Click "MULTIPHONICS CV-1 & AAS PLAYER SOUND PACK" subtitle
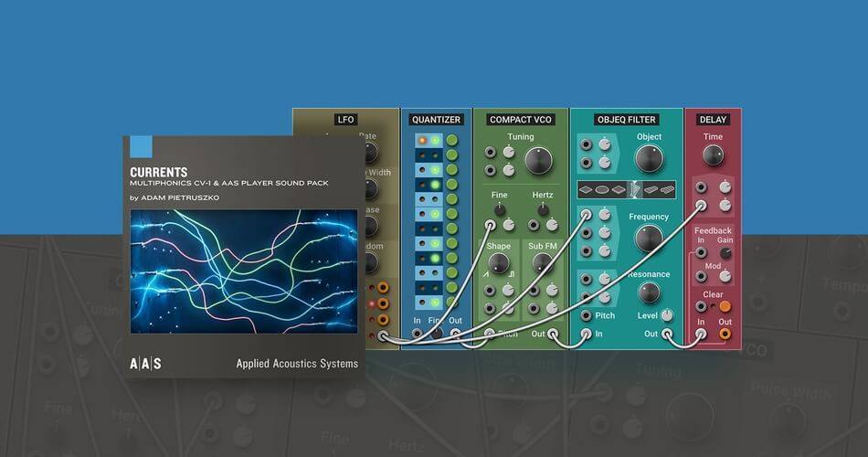Image resolution: width=868 pixels, height=457 pixels. pyautogui.click(x=229, y=184)
